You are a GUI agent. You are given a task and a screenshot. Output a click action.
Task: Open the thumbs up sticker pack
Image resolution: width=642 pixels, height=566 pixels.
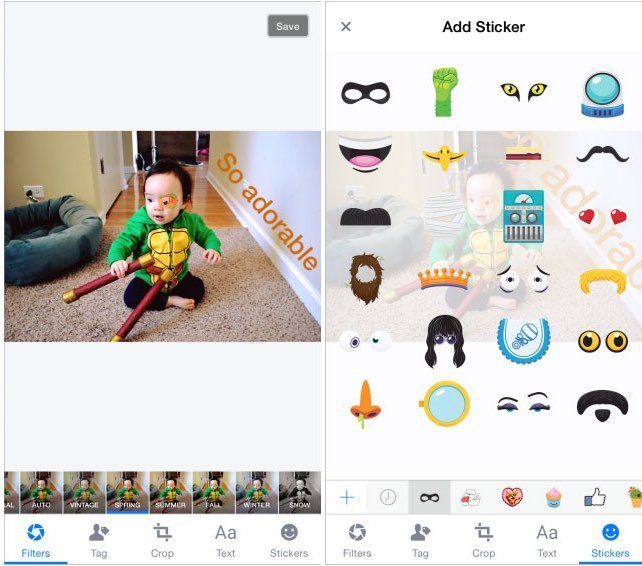click(x=595, y=497)
